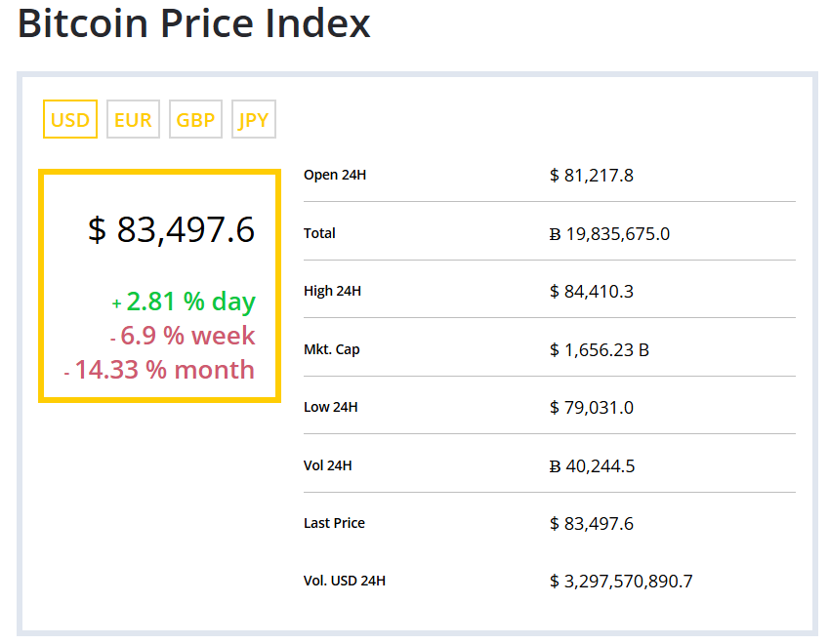The width and height of the screenshot is (829, 644).
Task: Click the Bitcoin Price Index heading
Action: coord(194,23)
